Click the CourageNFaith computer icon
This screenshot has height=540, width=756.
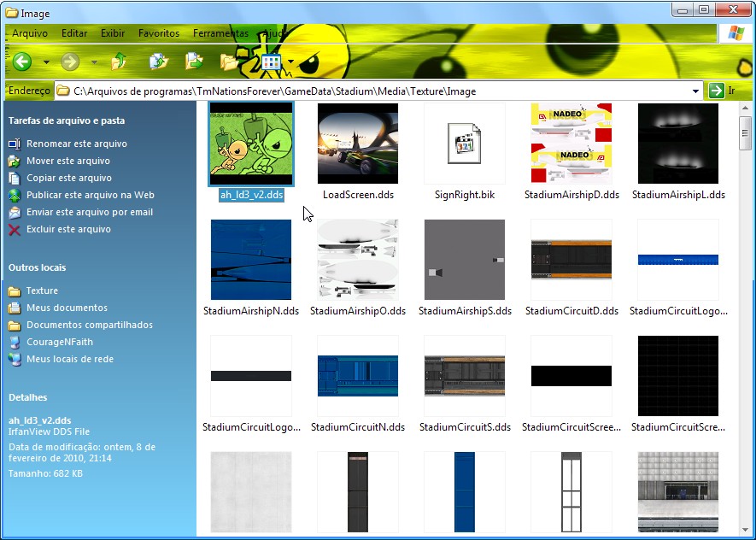(15, 343)
